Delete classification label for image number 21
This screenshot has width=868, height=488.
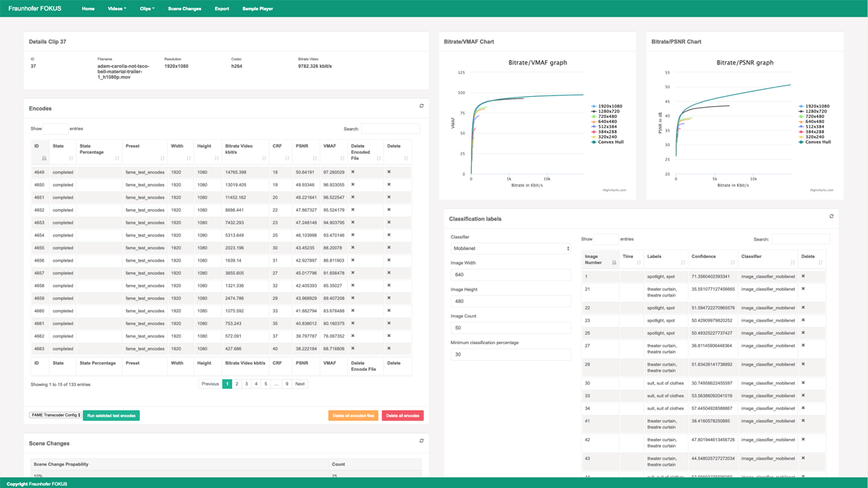[803, 289]
